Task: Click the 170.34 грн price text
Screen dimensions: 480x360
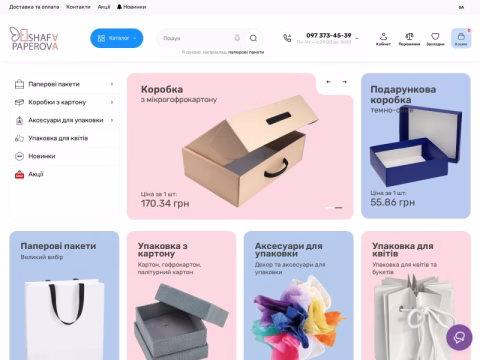Action: 165,203
